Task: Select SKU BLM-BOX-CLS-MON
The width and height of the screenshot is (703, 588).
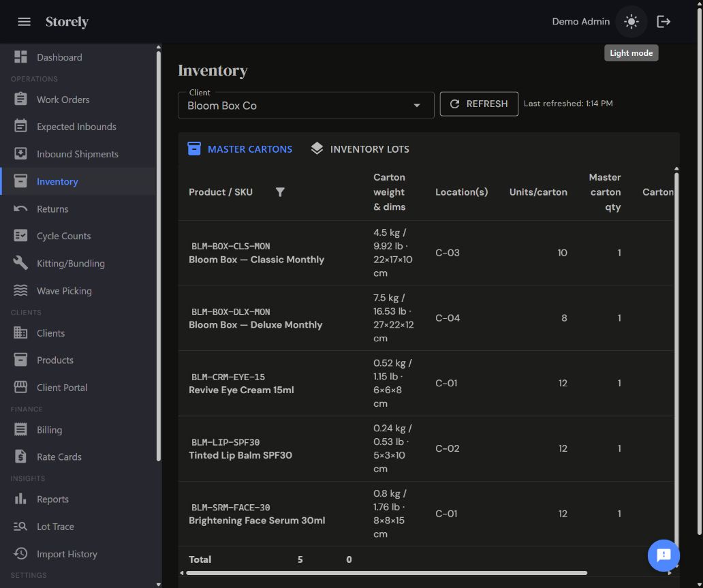Action: coord(230,246)
